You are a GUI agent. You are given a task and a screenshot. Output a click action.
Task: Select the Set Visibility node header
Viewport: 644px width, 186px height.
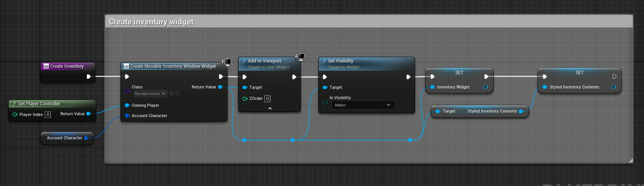(367, 64)
